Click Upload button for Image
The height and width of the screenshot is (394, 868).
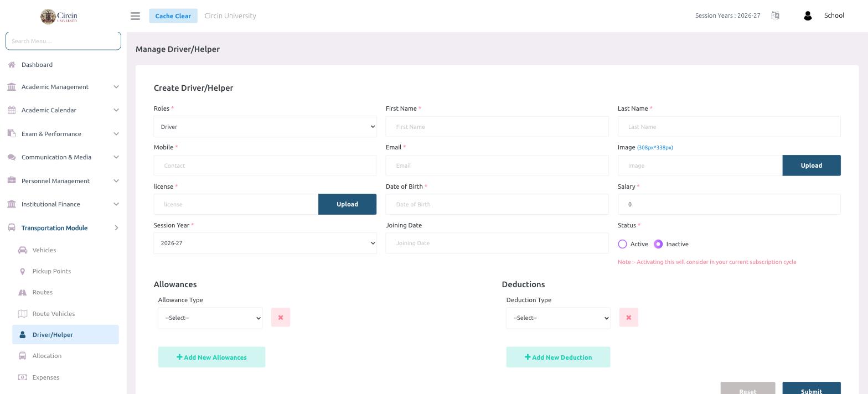click(812, 165)
